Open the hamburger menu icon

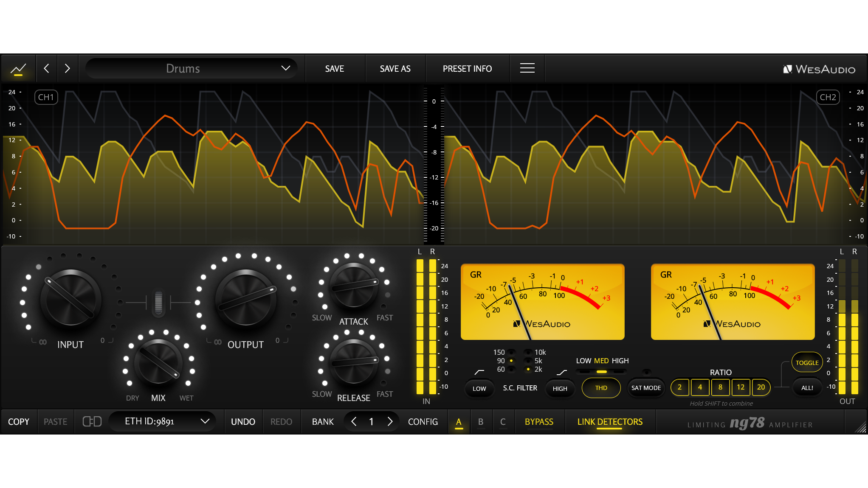pyautogui.click(x=527, y=68)
